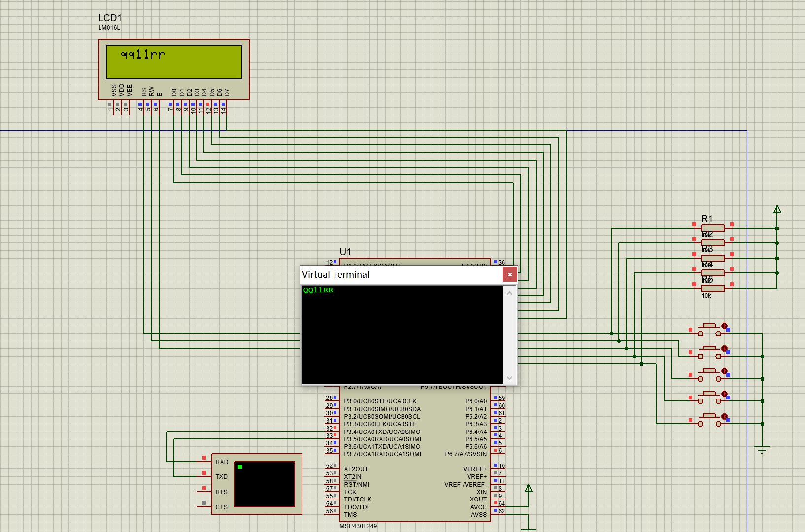Select the power terminal beside AVCC pin
Screen dimensions: 805x532
(x=528, y=488)
